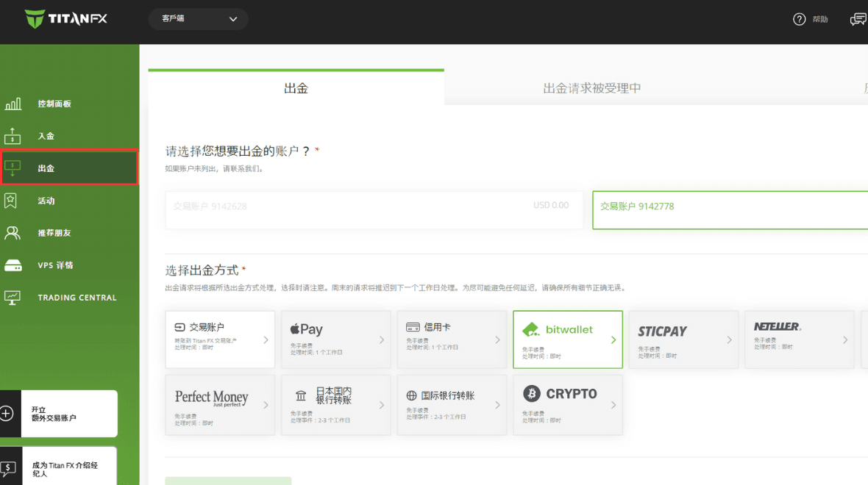This screenshot has height=485, width=868.
Task: Click the VPS 详情 icon
Action: 13,265
